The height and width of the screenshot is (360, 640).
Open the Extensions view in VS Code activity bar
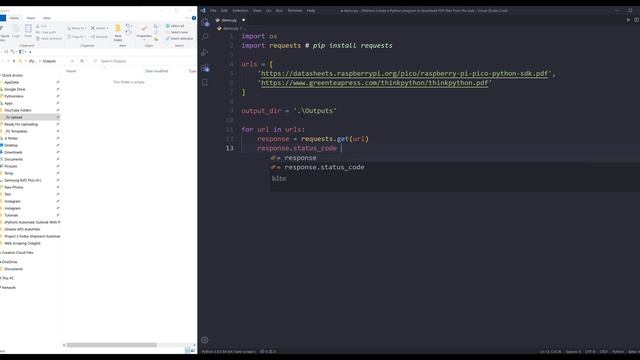tap(205, 68)
